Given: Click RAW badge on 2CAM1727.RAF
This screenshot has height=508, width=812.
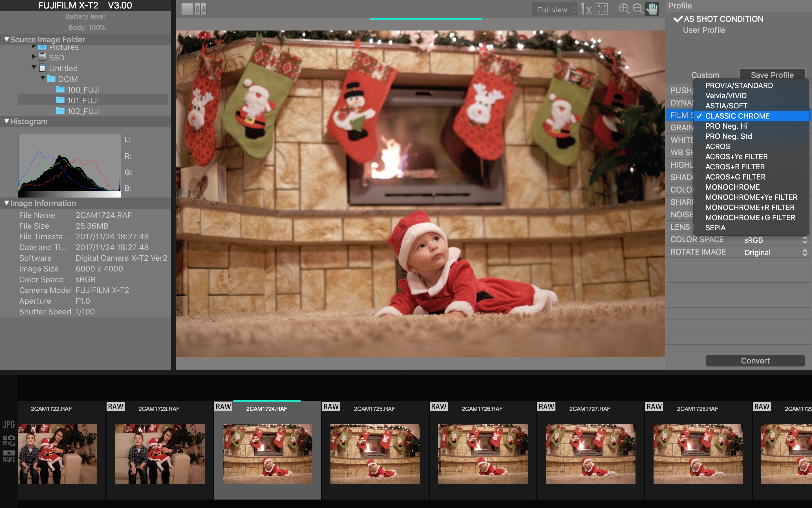Looking at the screenshot, I should 547,406.
